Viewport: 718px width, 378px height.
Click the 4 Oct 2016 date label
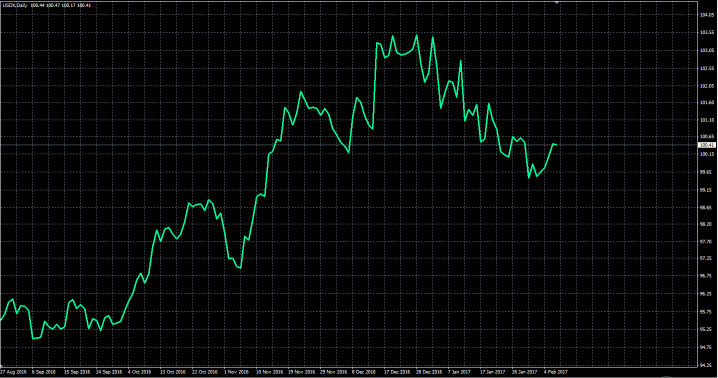tap(140, 372)
